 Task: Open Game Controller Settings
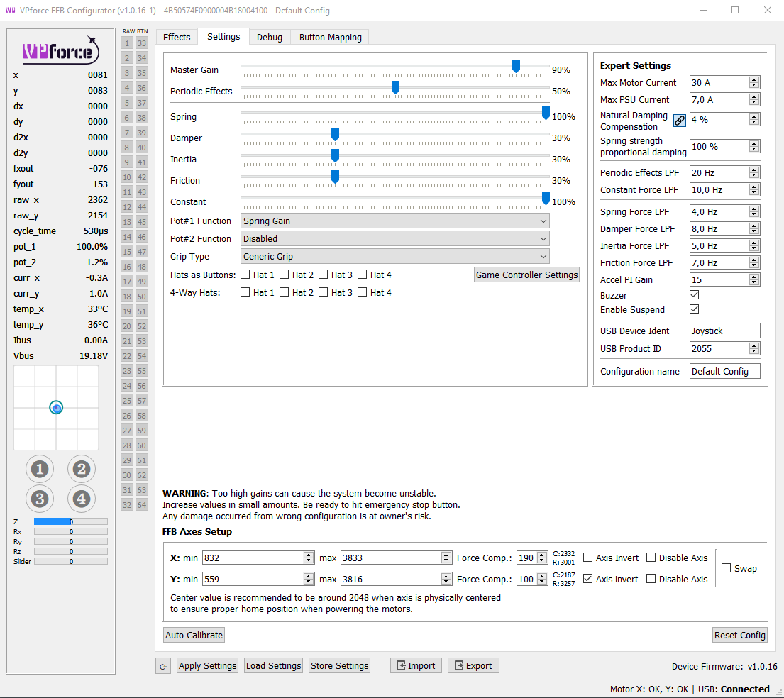[x=526, y=275]
